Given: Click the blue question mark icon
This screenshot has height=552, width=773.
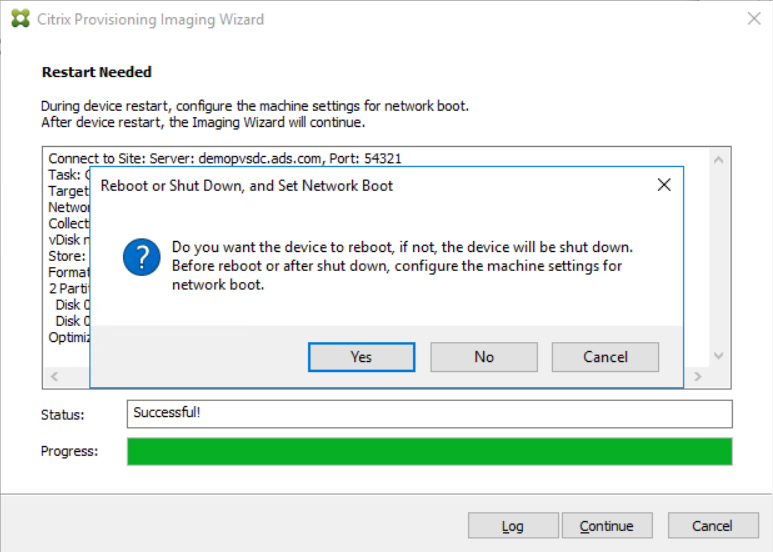Looking at the screenshot, I should (141, 257).
